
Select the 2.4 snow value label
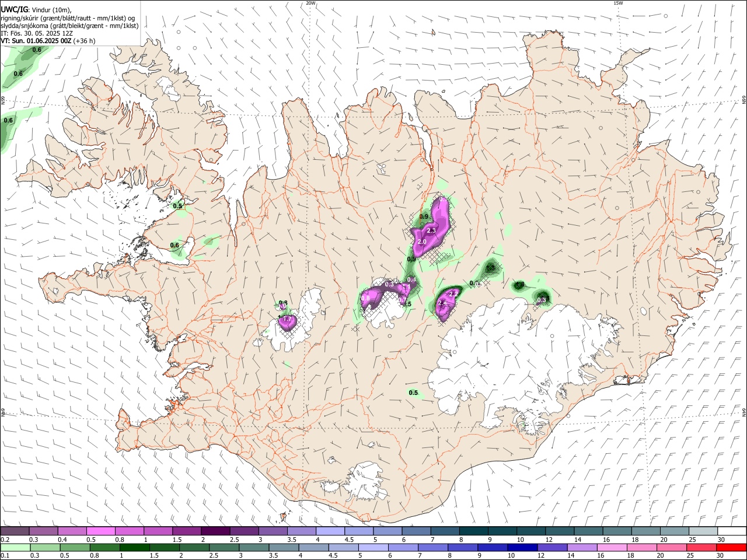[442, 303]
